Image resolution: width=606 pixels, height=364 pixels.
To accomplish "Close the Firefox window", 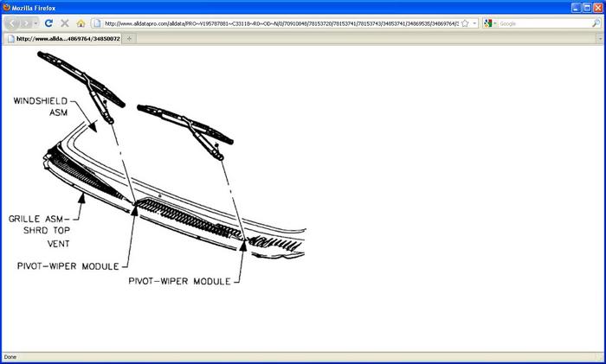I will pyautogui.click(x=597, y=7).
